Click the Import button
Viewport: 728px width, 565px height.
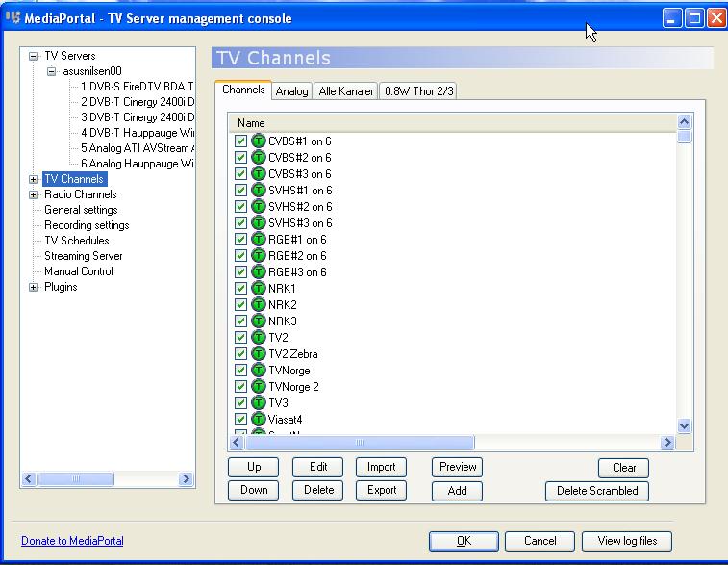(381, 467)
